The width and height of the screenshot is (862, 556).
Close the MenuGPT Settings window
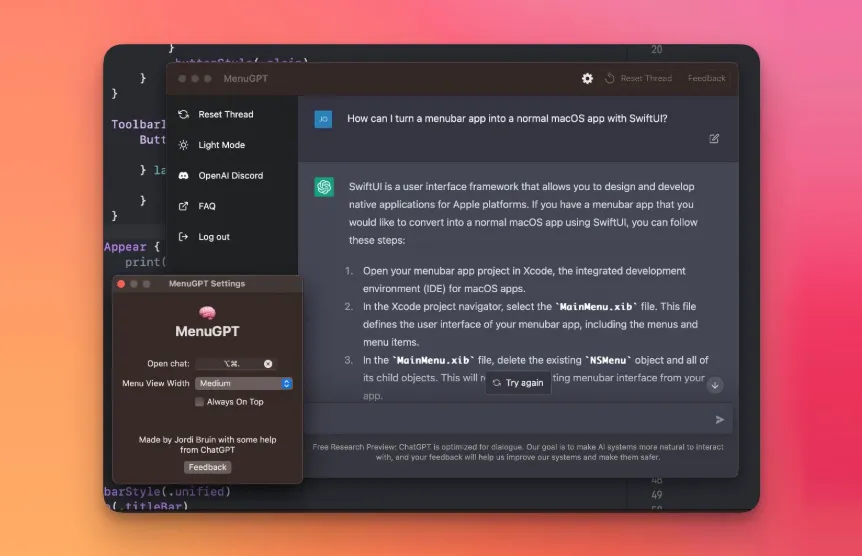pos(121,284)
